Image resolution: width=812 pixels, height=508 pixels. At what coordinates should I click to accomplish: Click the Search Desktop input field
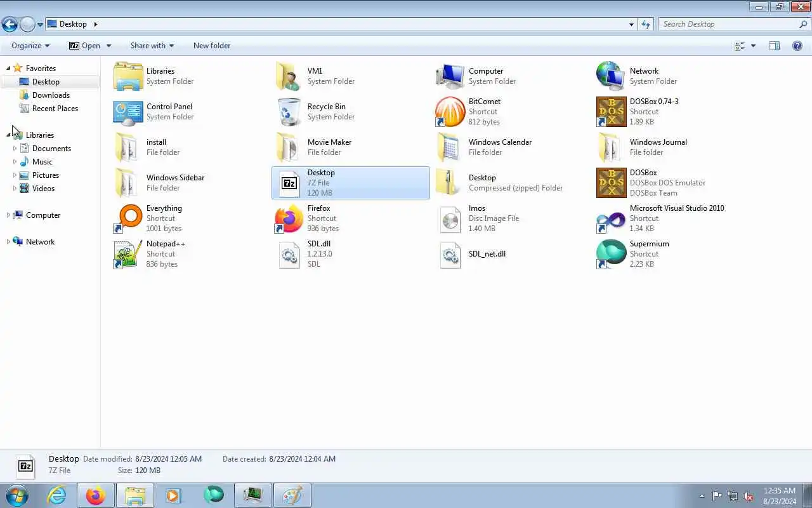point(728,24)
